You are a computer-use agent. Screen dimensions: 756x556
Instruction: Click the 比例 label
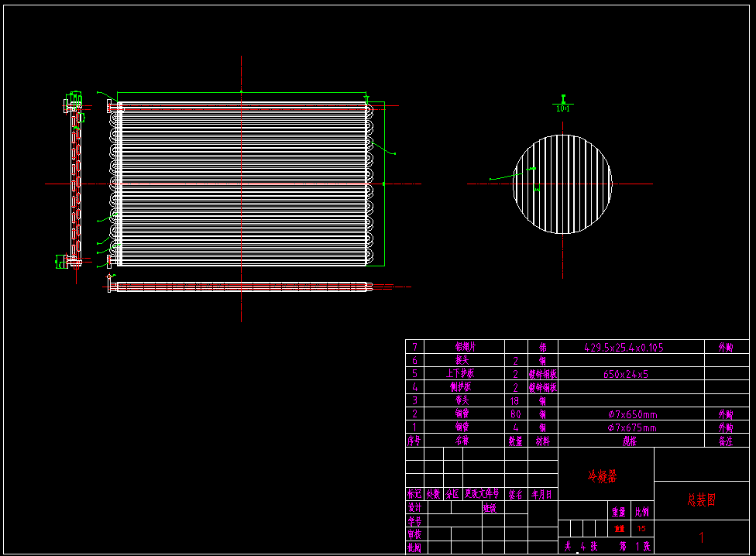click(642, 512)
